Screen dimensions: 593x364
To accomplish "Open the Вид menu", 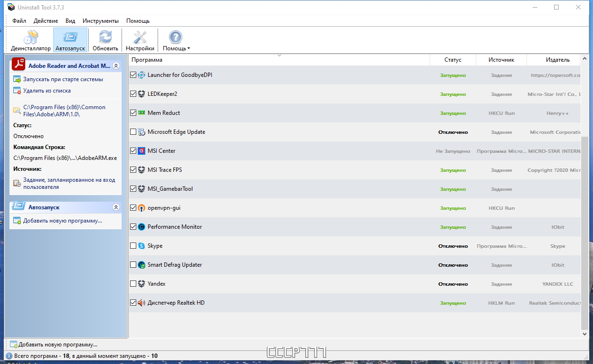I will 70,21.
